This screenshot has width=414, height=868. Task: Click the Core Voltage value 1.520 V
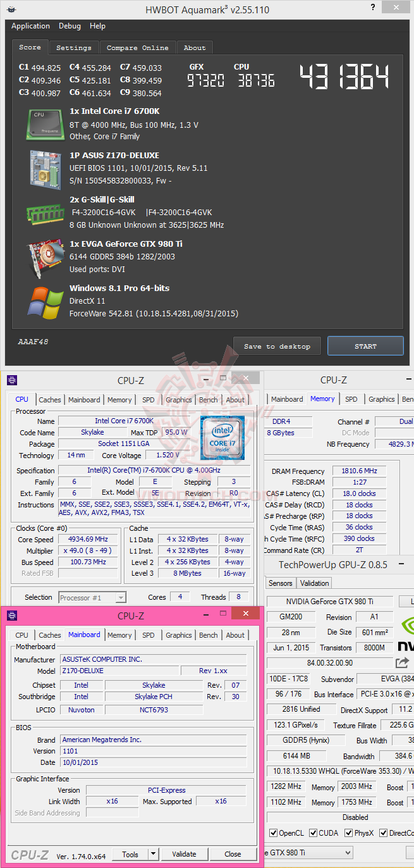tap(167, 455)
